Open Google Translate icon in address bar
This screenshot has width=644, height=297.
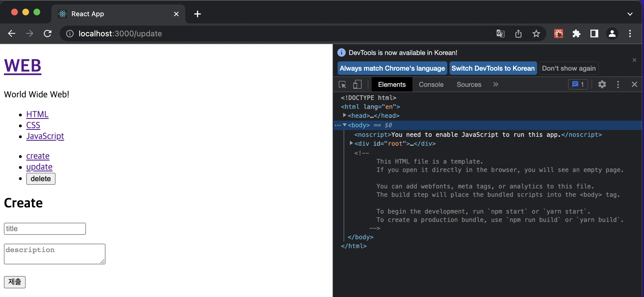click(x=501, y=34)
